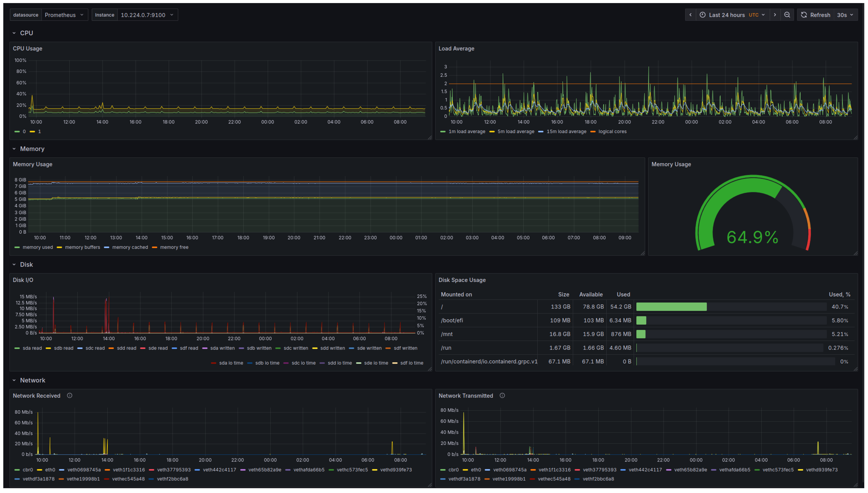868x493 pixels.
Task: Open the Prometheus datasource dropdown
Action: [x=64, y=15]
